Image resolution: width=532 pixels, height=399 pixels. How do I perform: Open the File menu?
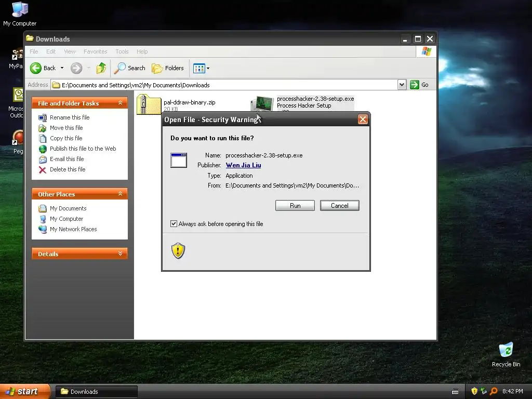pyautogui.click(x=34, y=51)
